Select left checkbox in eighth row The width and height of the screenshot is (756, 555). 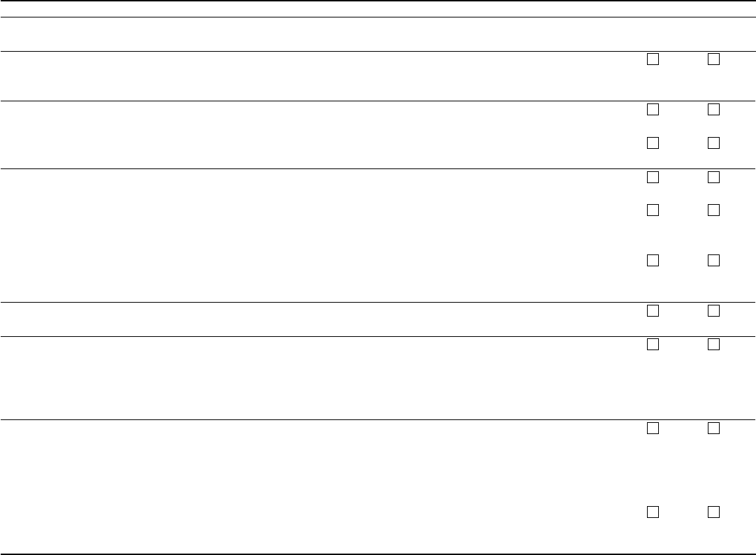click(653, 344)
